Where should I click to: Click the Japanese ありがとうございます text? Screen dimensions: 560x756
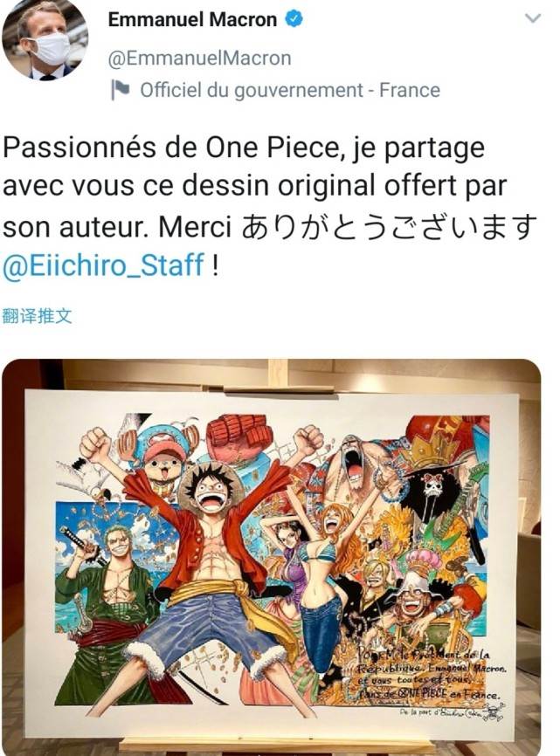point(389,227)
